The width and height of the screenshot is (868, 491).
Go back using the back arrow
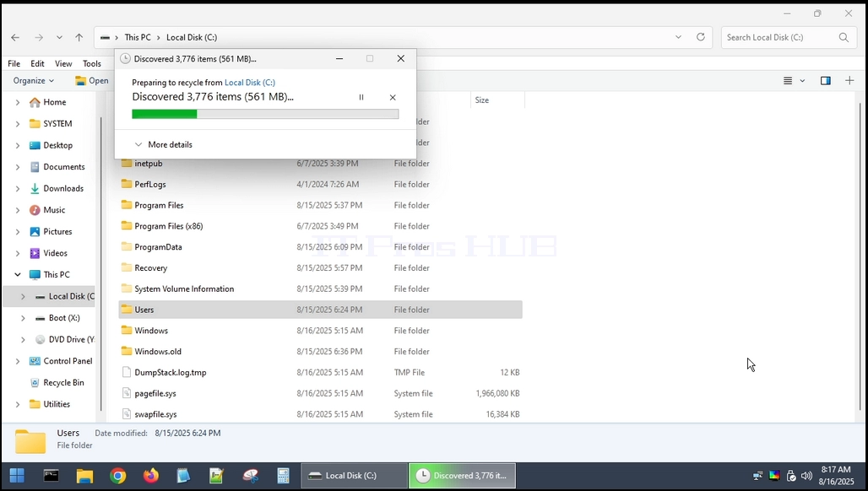(x=15, y=38)
